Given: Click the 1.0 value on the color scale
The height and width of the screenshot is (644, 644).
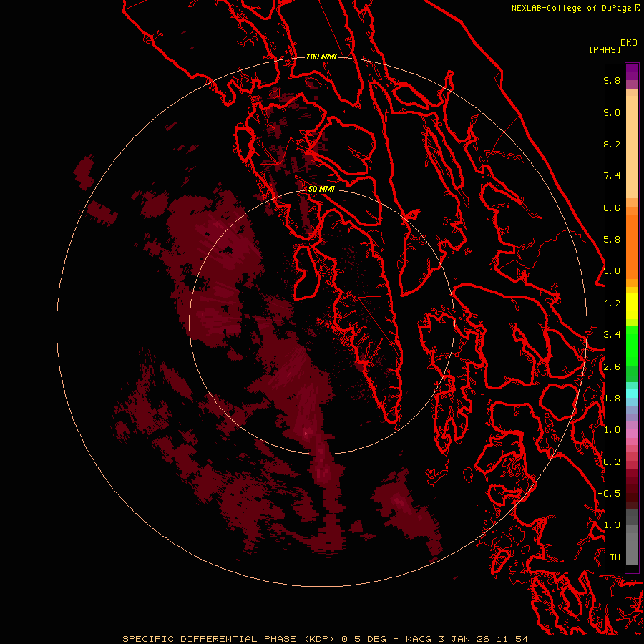Looking at the screenshot, I should coord(612,430).
